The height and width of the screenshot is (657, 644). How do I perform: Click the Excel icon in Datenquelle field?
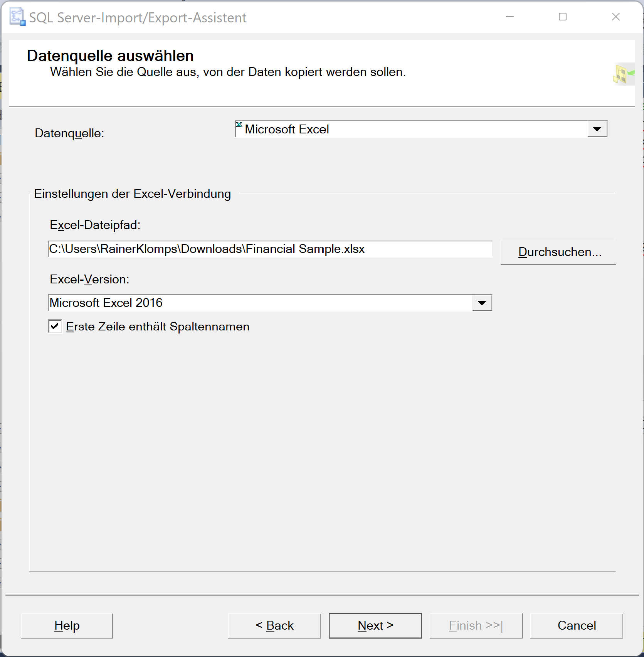239,125
